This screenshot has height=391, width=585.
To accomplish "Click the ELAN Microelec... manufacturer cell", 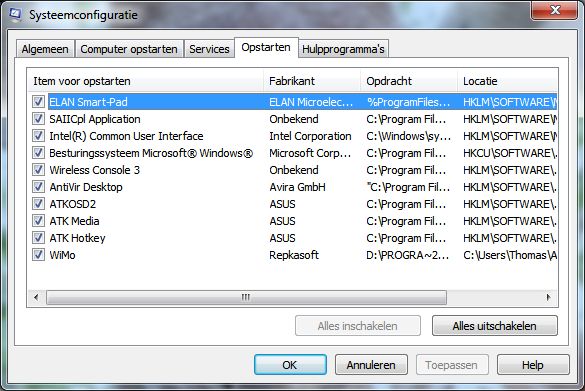I will click(311, 102).
